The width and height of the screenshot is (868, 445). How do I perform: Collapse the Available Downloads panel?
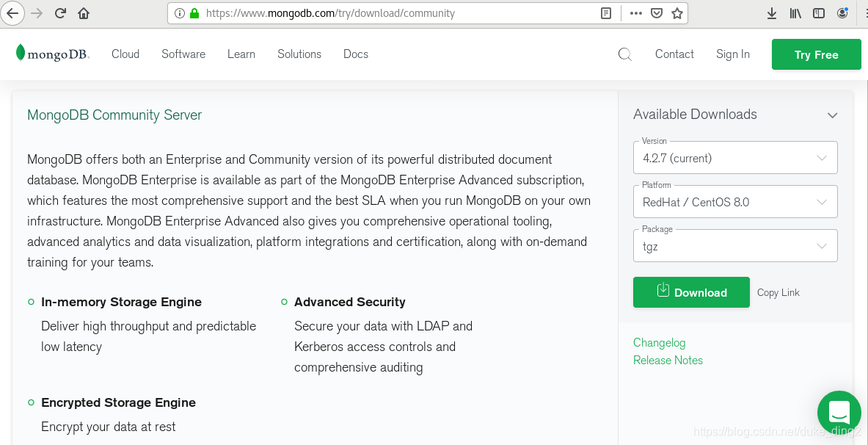(833, 115)
